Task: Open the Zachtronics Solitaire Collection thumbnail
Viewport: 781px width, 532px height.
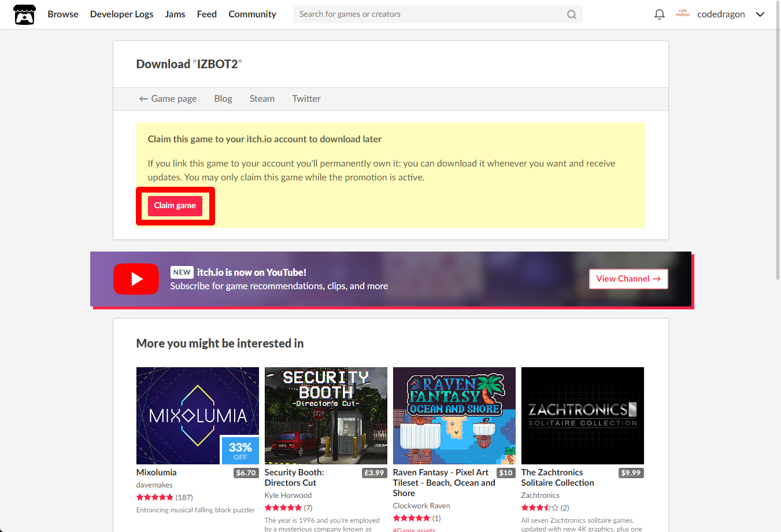Action: pos(583,416)
